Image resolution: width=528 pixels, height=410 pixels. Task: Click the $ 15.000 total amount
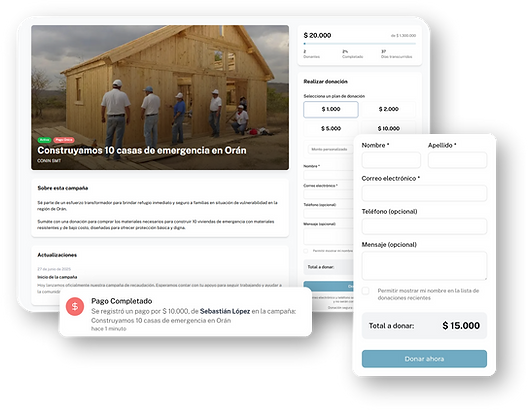(461, 326)
